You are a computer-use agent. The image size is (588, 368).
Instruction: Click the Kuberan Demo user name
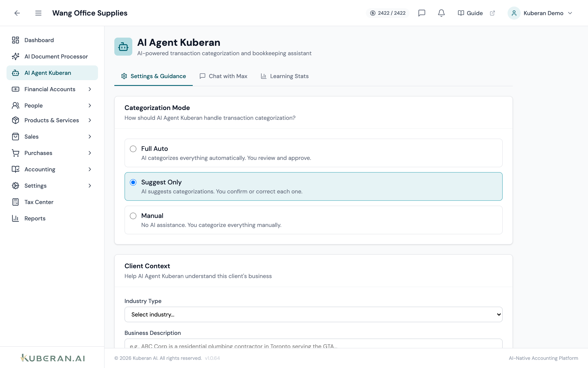click(543, 13)
